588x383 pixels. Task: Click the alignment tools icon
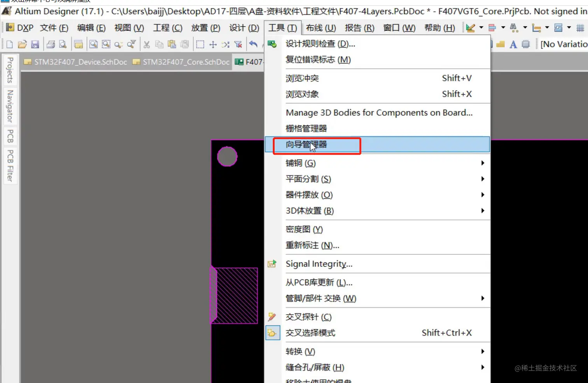pyautogui.click(x=492, y=28)
